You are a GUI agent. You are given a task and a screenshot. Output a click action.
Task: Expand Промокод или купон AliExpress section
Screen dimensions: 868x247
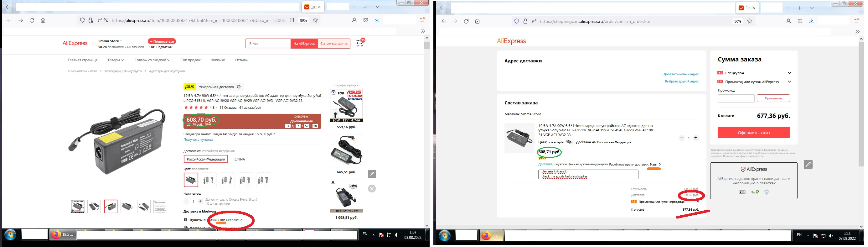point(789,82)
